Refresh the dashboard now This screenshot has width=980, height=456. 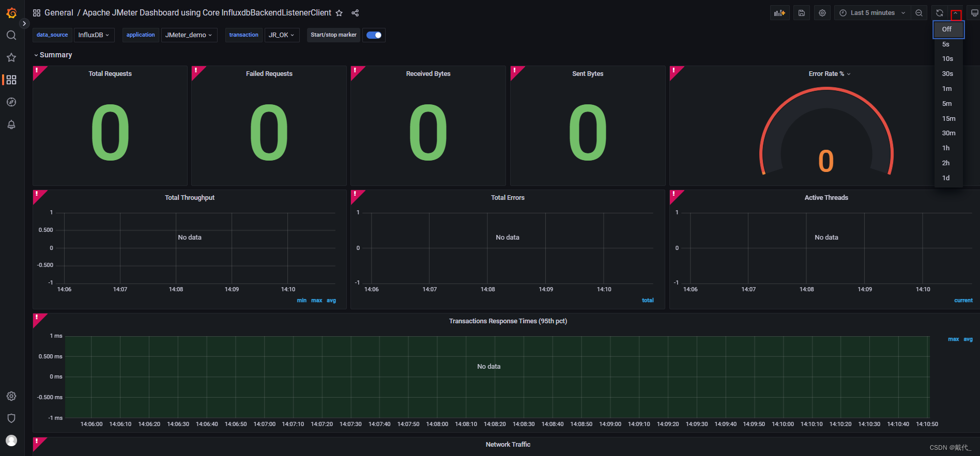pyautogui.click(x=940, y=13)
